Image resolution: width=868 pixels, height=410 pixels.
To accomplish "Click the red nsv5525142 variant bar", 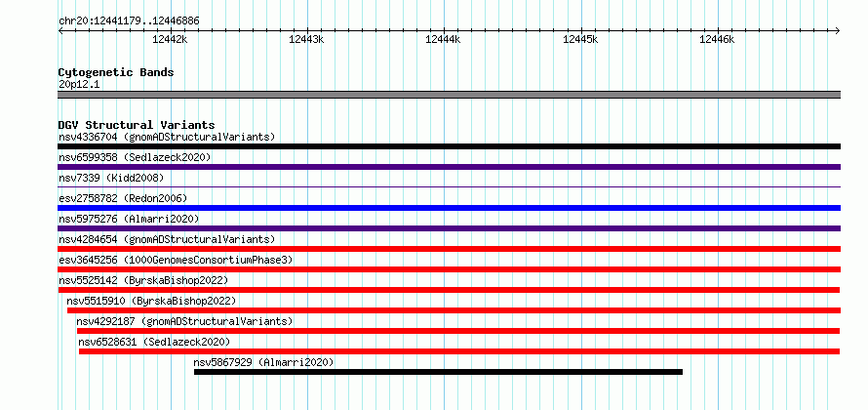I will 449,290.
